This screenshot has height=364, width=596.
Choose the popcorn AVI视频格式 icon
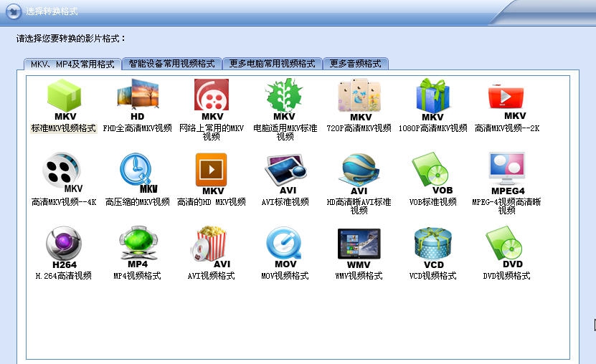point(211,247)
